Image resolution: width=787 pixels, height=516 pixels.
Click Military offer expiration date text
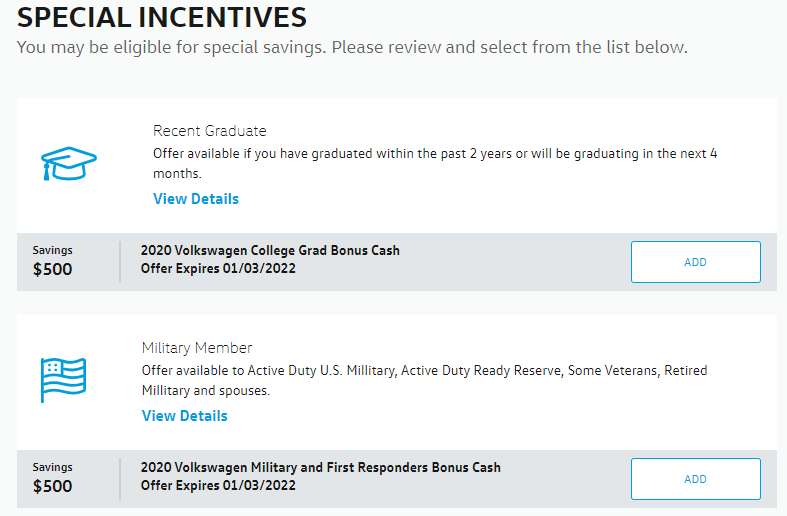[x=218, y=485]
